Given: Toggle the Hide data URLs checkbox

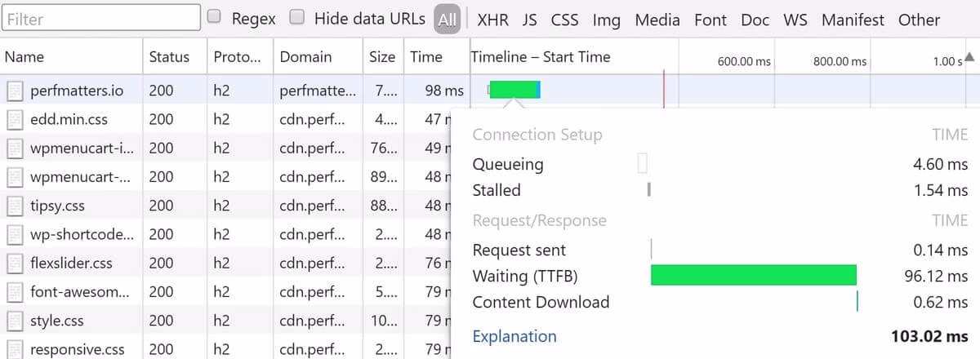Looking at the screenshot, I should [298, 17].
